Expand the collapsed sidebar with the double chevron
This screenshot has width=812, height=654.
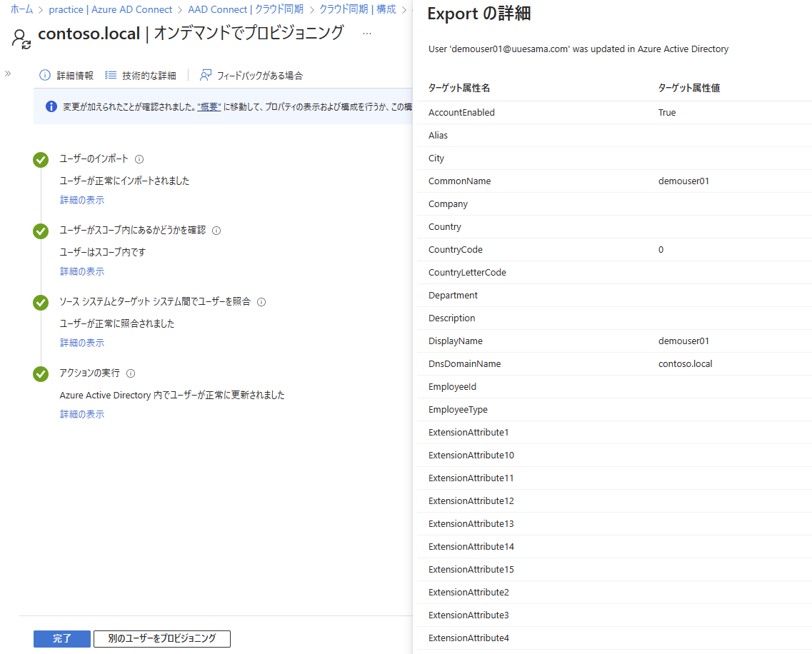8,74
